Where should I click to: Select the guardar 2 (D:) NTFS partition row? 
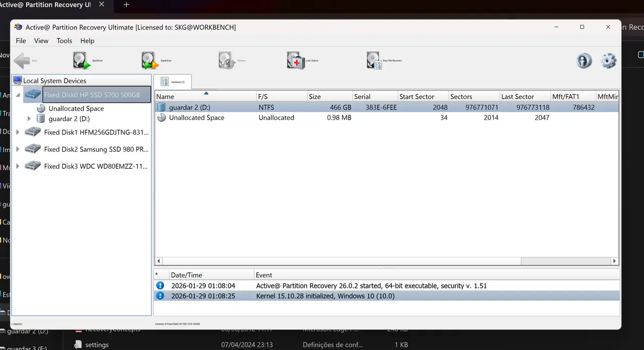pos(386,107)
